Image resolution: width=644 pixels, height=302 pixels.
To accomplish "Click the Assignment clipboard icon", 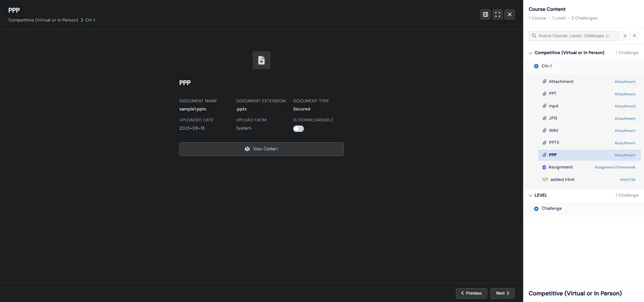I will (544, 167).
